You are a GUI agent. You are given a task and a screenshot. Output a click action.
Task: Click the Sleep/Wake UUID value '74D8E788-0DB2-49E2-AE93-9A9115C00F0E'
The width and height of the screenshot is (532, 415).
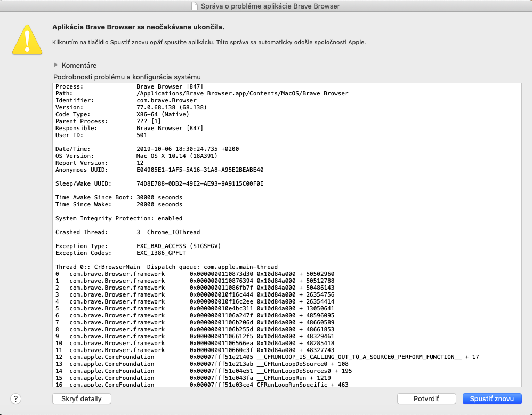[200, 183]
